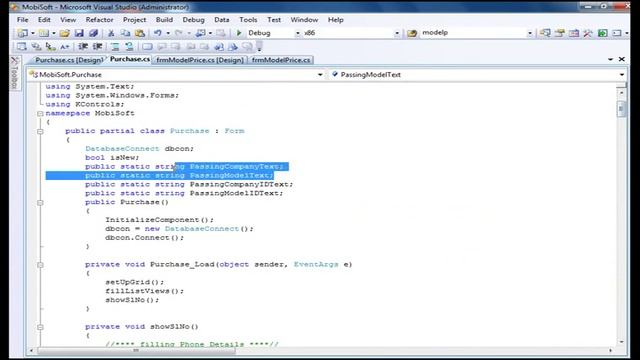Screen dimensions: 640x360
Task: Open the Build menu
Action: pos(164,20)
